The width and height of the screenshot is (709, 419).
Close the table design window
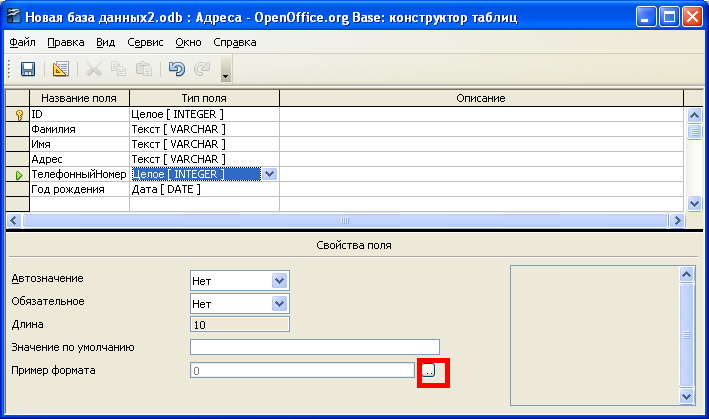pos(692,18)
